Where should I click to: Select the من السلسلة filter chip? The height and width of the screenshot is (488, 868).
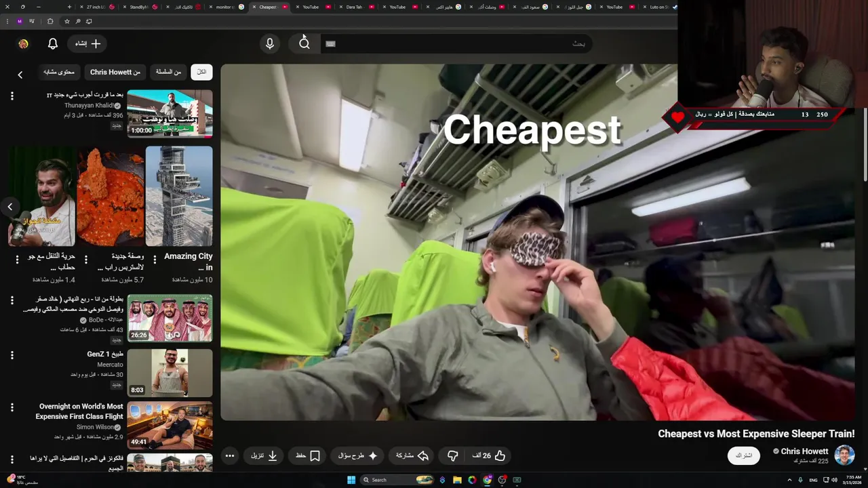(x=168, y=72)
